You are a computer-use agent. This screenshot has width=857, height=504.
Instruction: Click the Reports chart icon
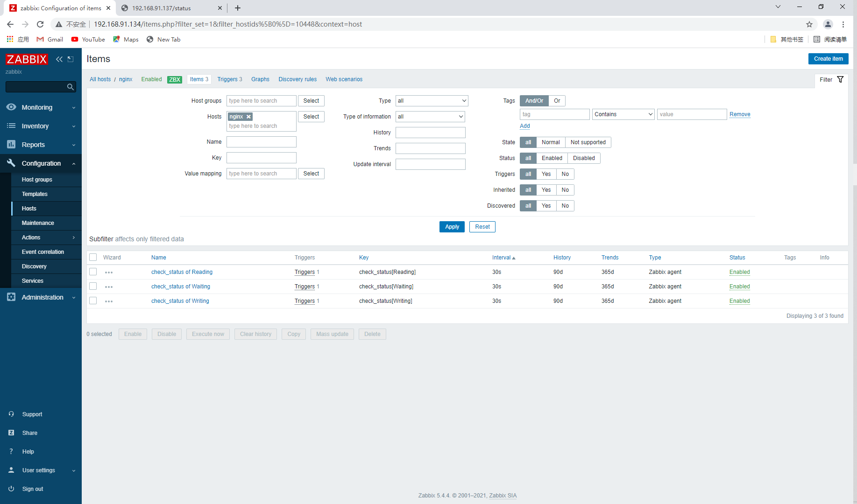pos(11,145)
